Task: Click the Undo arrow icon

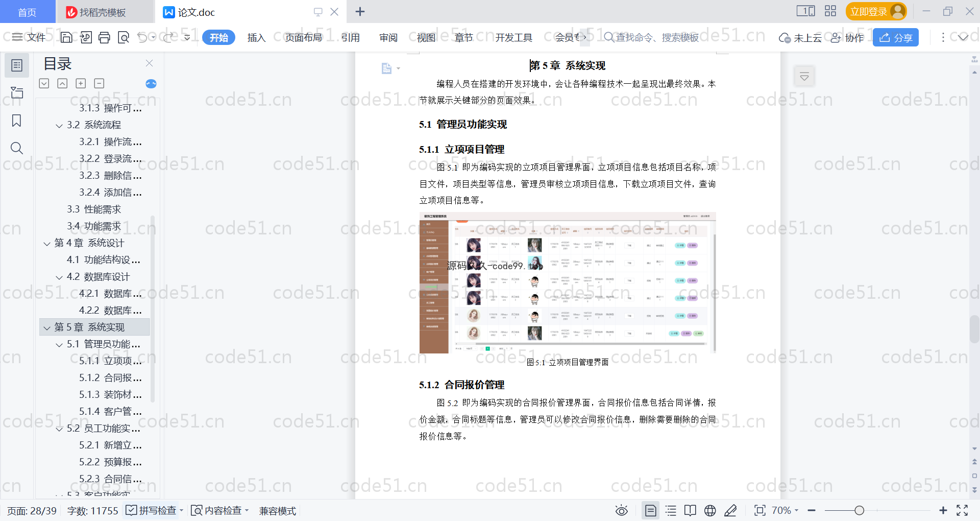Action: pos(142,37)
